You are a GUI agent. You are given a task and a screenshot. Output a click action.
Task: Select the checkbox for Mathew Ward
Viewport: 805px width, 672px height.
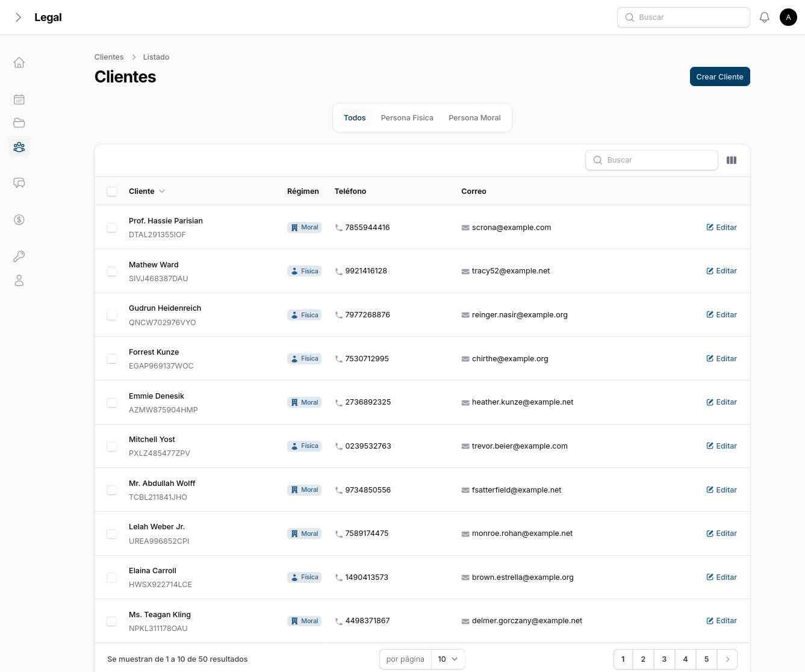[111, 272]
